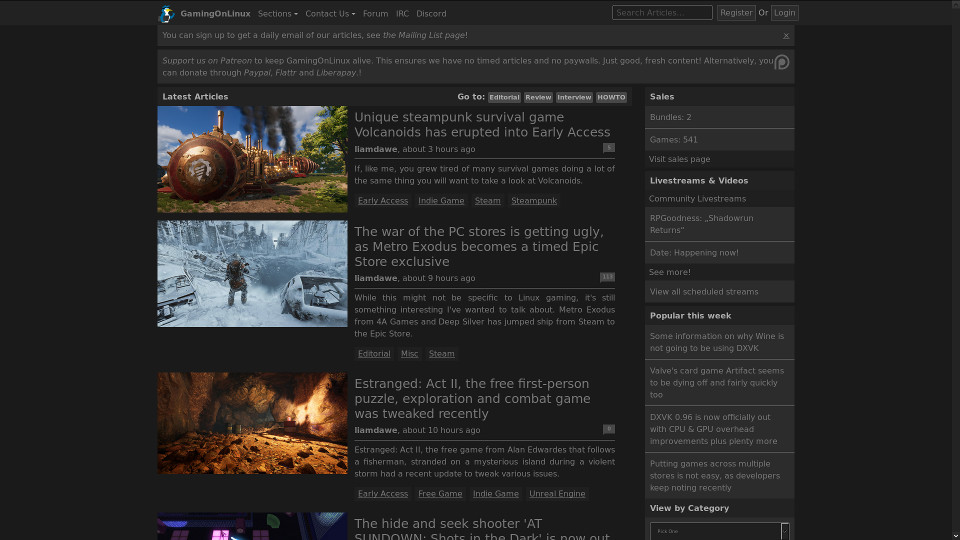Open Valve's Artifact dying off popular article

point(719,383)
